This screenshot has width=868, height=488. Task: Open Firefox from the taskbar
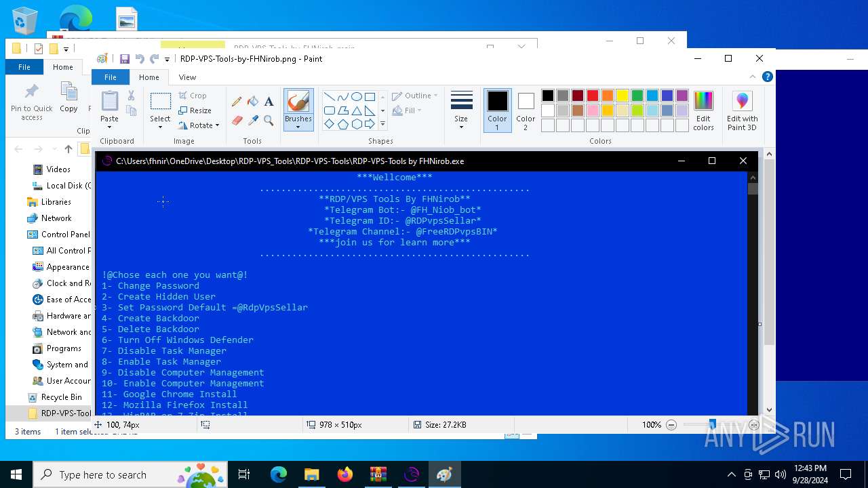[x=345, y=474]
